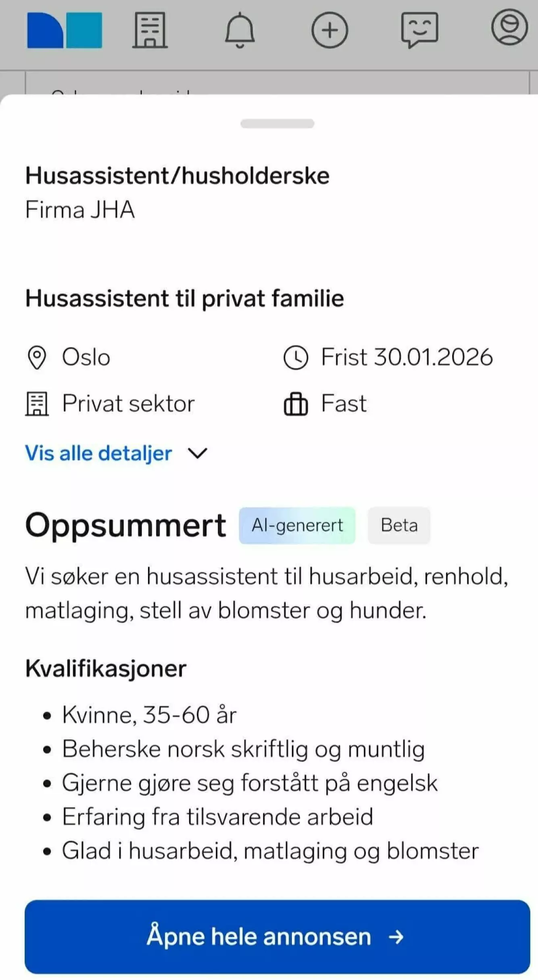Click the chevron next to Vis alle detaljer

198,453
